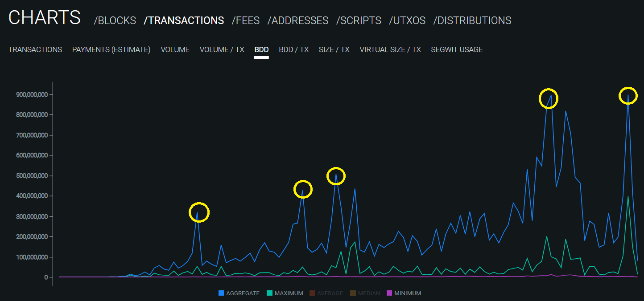Open the /UTXOS charts section
Viewport: 644px width, 301px height.
click(x=407, y=20)
